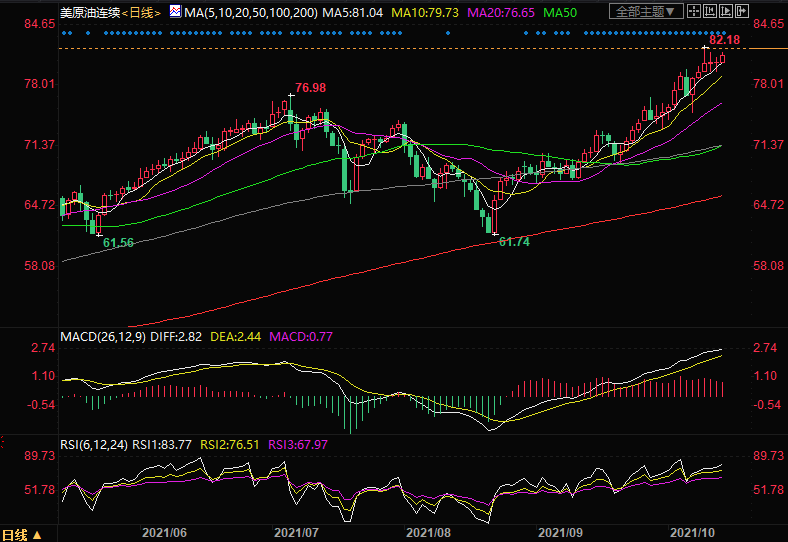Click the 2021/08 date on the time axis

429,534
